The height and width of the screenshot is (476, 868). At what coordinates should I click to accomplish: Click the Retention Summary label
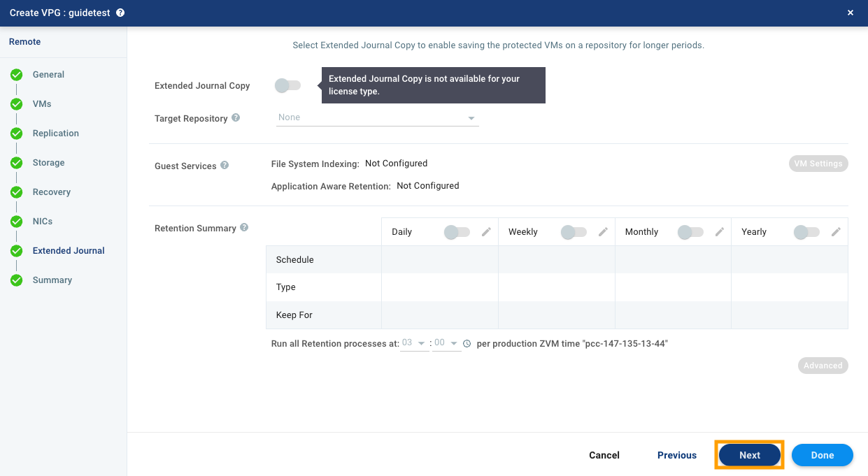pos(195,229)
